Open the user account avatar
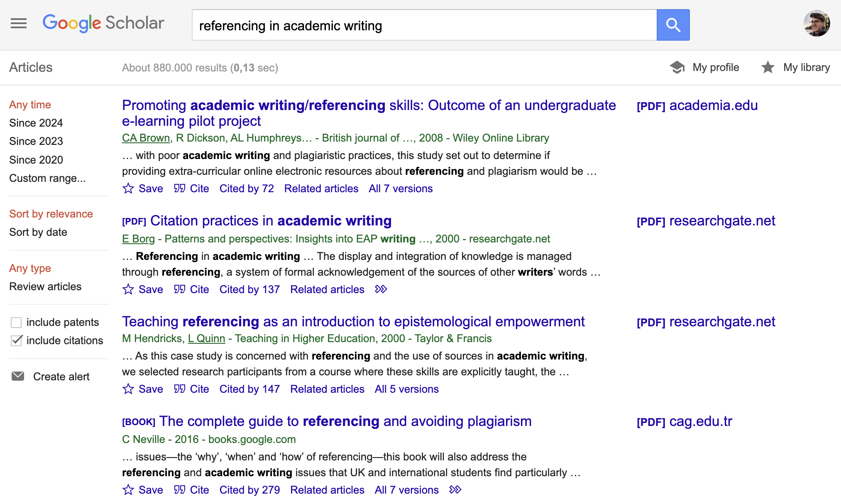The image size is (841, 504). [x=817, y=24]
